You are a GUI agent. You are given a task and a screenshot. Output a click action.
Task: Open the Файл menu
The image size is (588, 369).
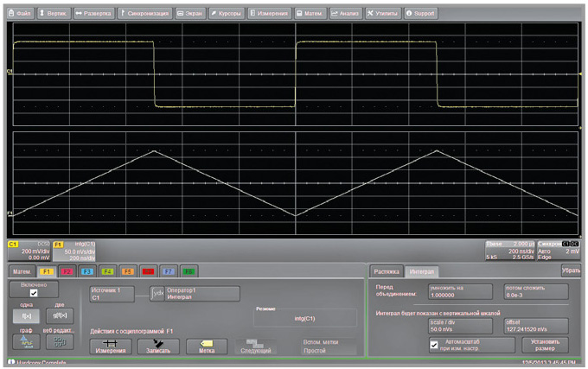click(22, 14)
